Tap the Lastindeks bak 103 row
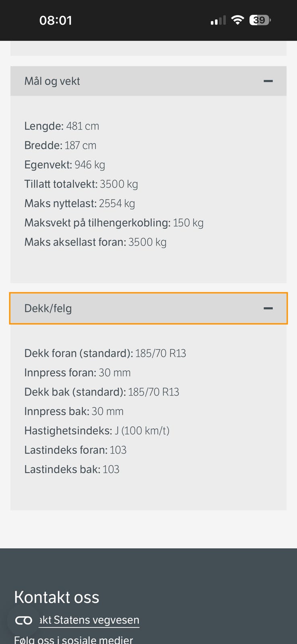Viewport: 297px width, 644px height. 72,469
